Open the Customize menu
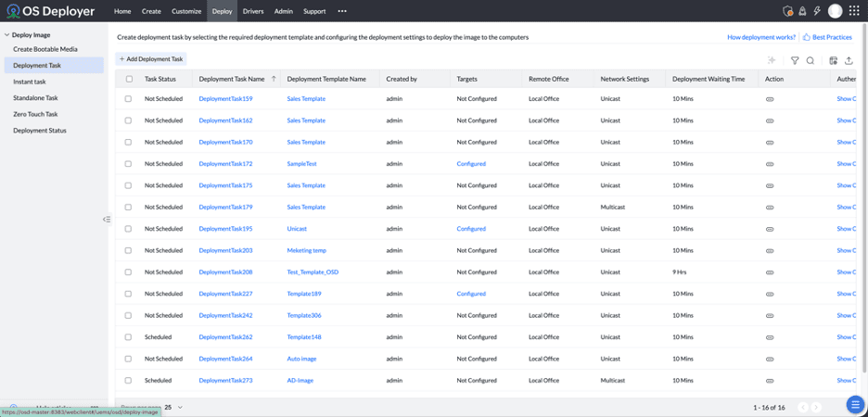 click(186, 11)
